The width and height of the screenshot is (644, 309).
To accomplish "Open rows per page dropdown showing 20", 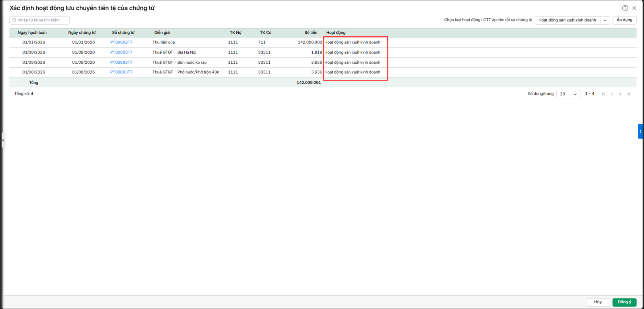I will pos(568,94).
